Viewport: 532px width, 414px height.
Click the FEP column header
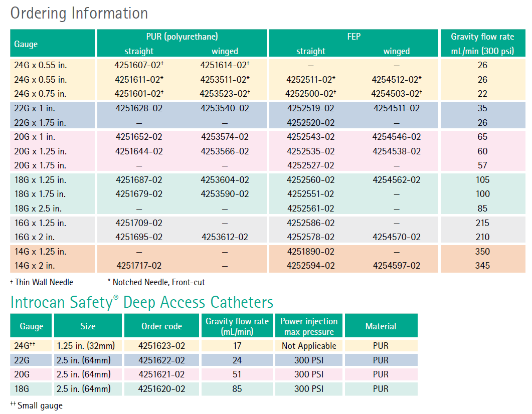(353, 37)
